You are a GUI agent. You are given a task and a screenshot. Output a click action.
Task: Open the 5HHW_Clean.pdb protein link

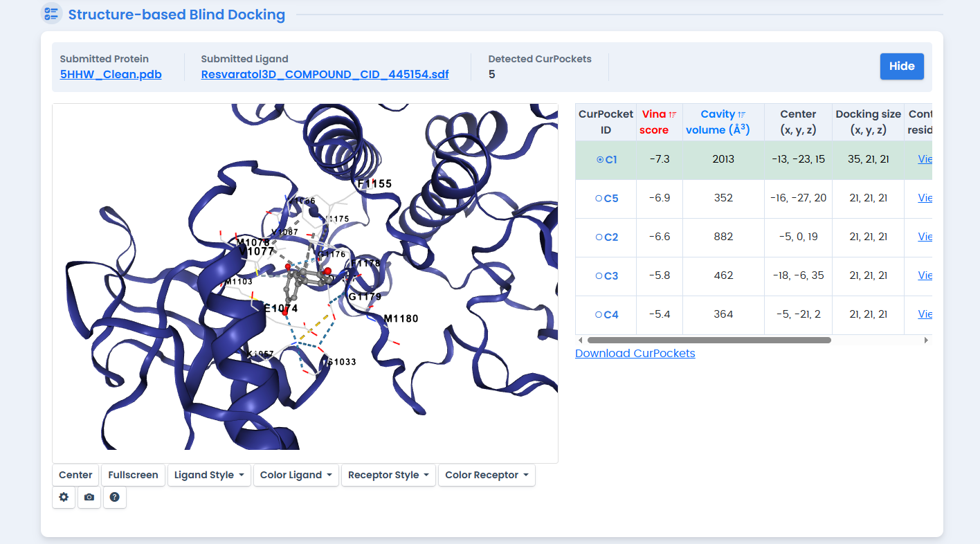point(111,74)
